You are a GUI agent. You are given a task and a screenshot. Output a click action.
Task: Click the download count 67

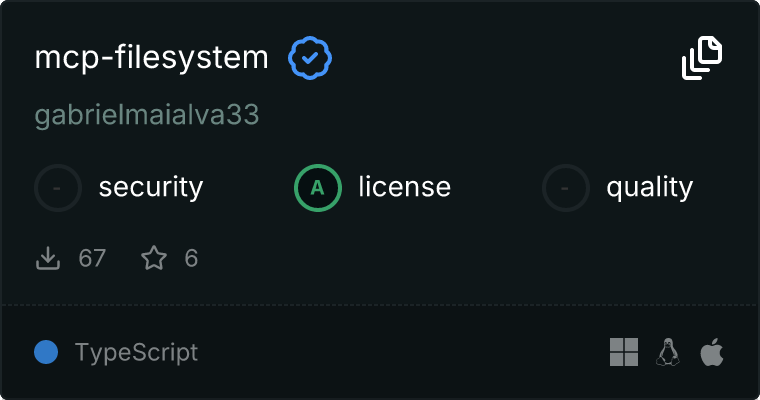point(92,259)
